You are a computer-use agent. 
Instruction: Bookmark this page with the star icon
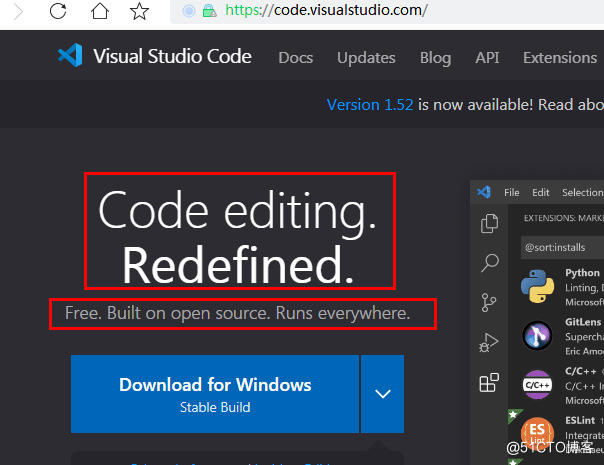(139, 12)
